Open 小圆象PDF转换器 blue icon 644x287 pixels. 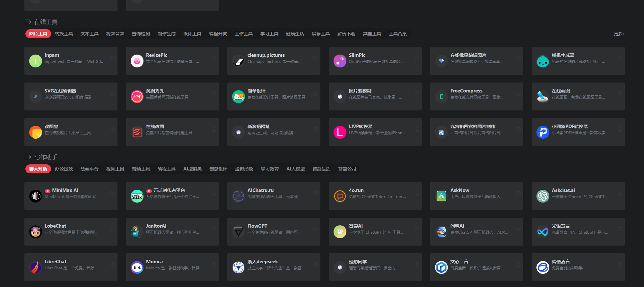[543, 132]
